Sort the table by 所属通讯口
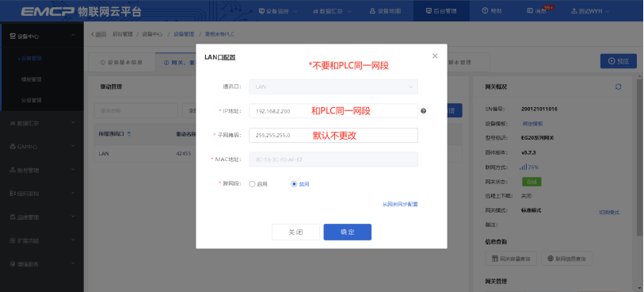The image size is (644, 292). click(129, 133)
